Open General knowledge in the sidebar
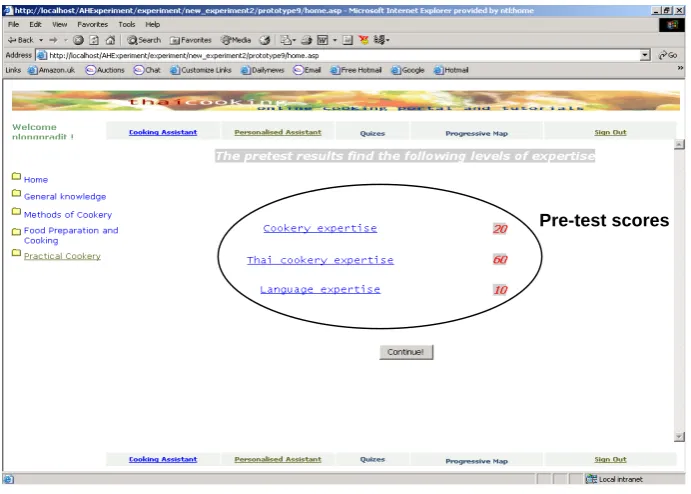Screen dimensions: 691x494 point(65,197)
